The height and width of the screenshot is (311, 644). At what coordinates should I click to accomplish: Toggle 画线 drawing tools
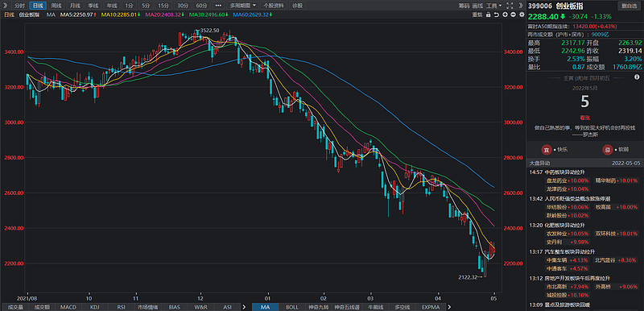[477, 6]
